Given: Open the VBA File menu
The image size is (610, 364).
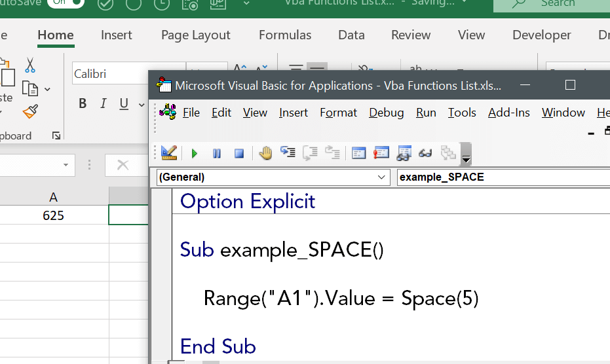Looking at the screenshot, I should coord(191,113).
